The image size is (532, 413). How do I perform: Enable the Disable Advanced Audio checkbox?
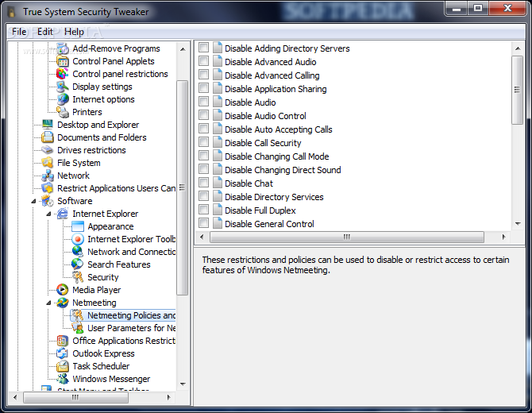tap(203, 60)
